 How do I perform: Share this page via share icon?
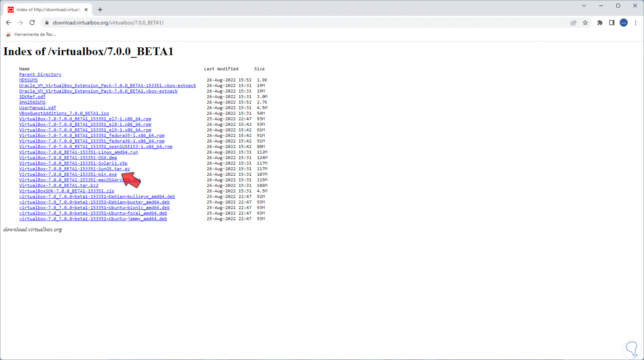tap(573, 23)
